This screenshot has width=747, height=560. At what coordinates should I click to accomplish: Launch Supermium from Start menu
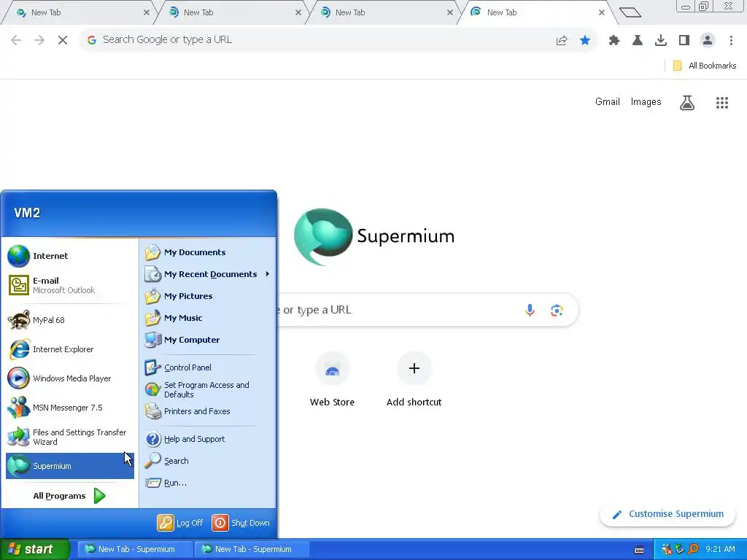(x=69, y=466)
